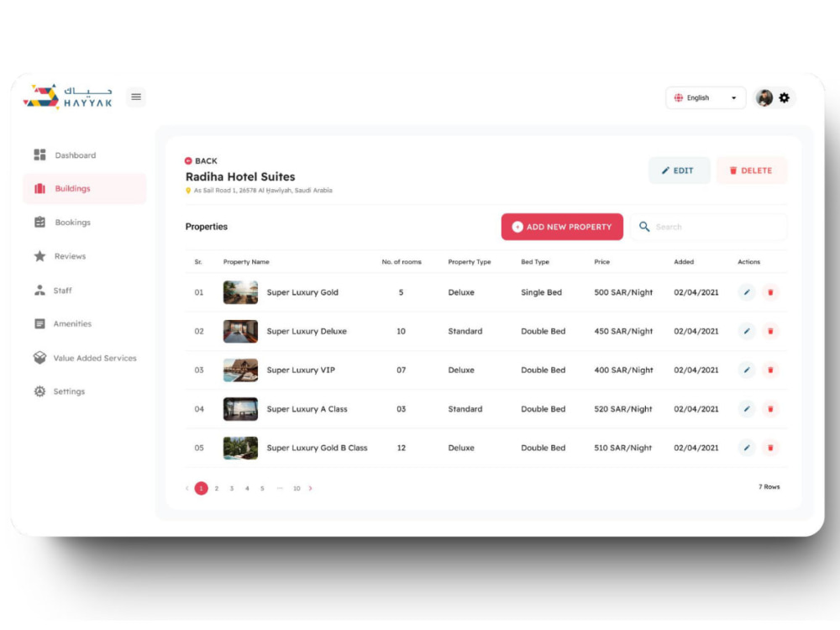Viewport: 840px width, 630px height.
Task: Delete the Super Luxury VIP row
Action: [x=770, y=370]
